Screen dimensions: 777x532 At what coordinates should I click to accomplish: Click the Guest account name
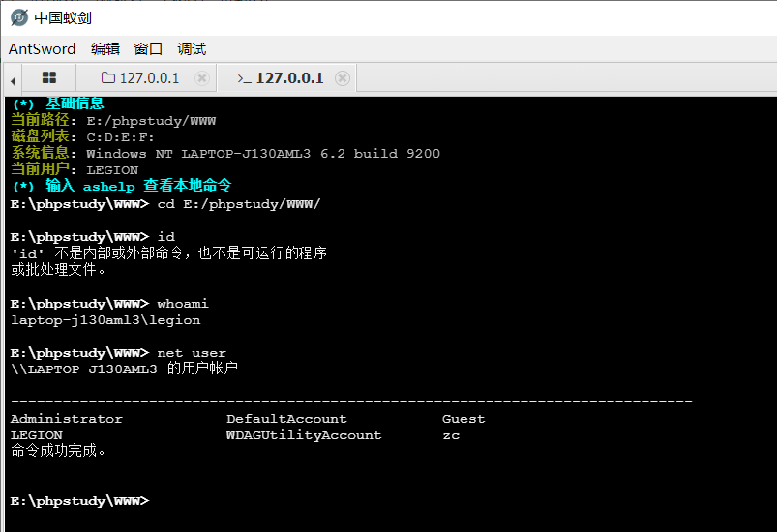pos(463,419)
